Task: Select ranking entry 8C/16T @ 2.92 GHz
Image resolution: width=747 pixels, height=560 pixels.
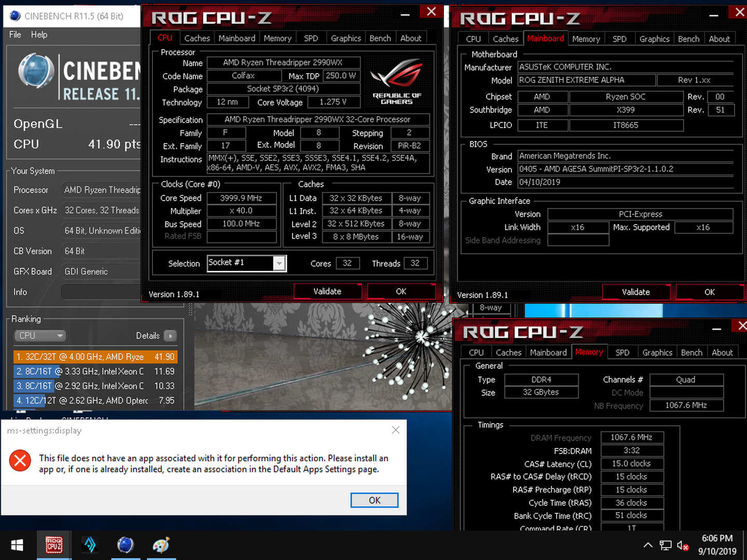Action: pos(95,386)
